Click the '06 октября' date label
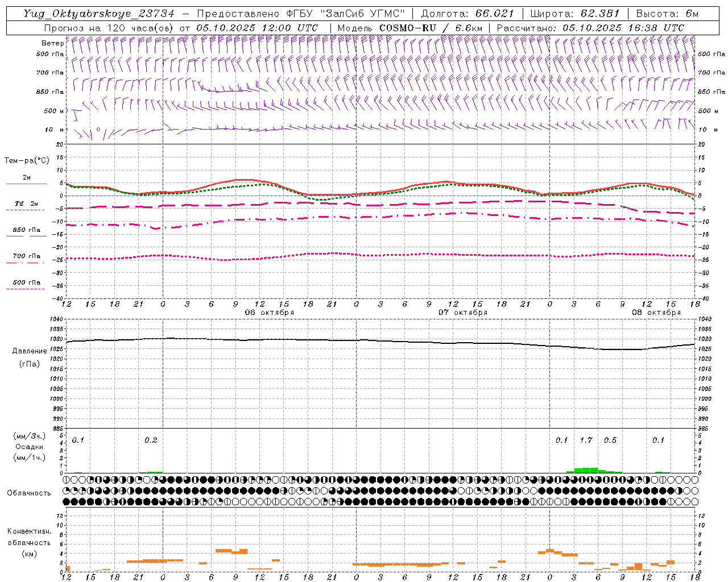Screen dimensions: 728x582 [269, 313]
